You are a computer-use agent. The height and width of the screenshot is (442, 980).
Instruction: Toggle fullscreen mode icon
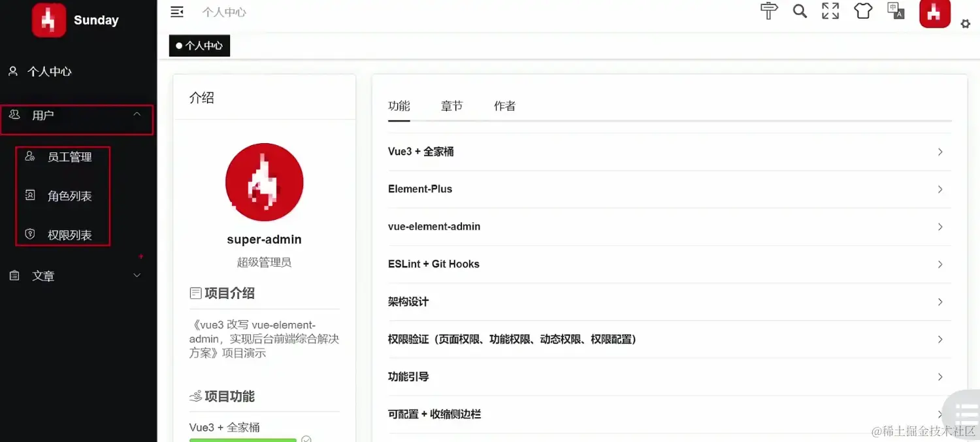coord(830,11)
